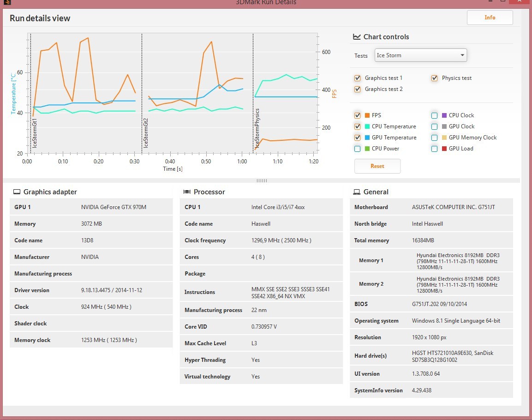Click the IceStormGt1 marker line in chart
The image size is (532, 420).
[x=30, y=93]
